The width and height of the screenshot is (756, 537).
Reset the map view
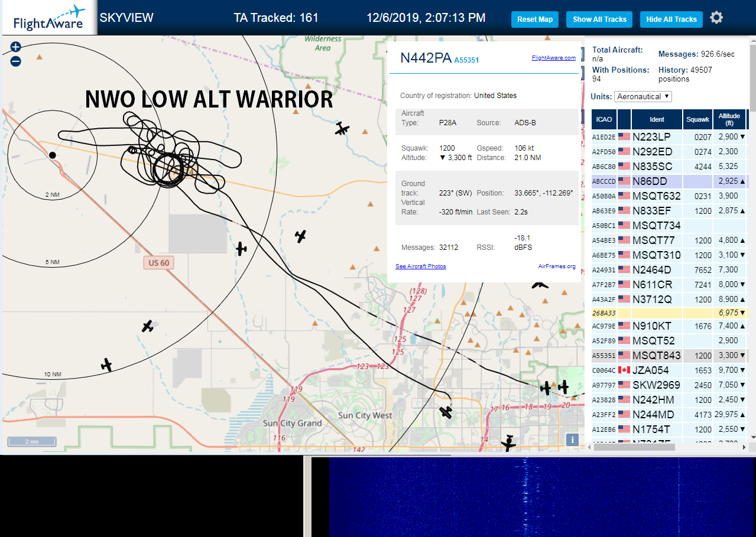point(535,19)
